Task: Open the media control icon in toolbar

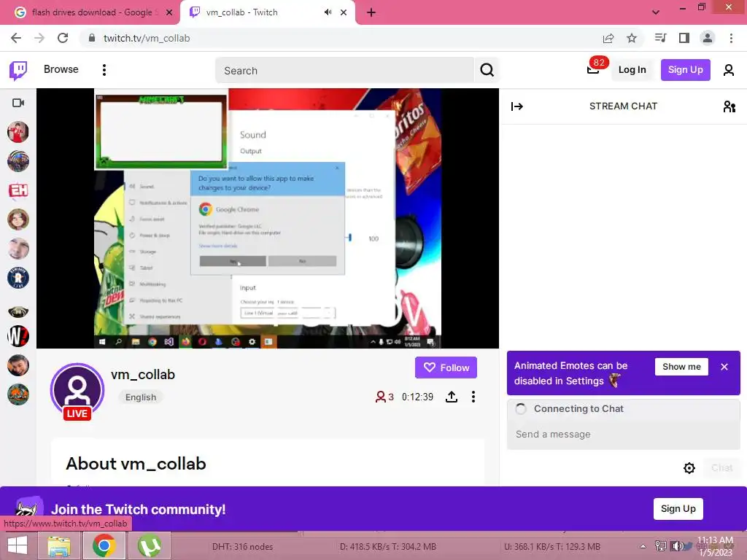Action: pos(660,38)
